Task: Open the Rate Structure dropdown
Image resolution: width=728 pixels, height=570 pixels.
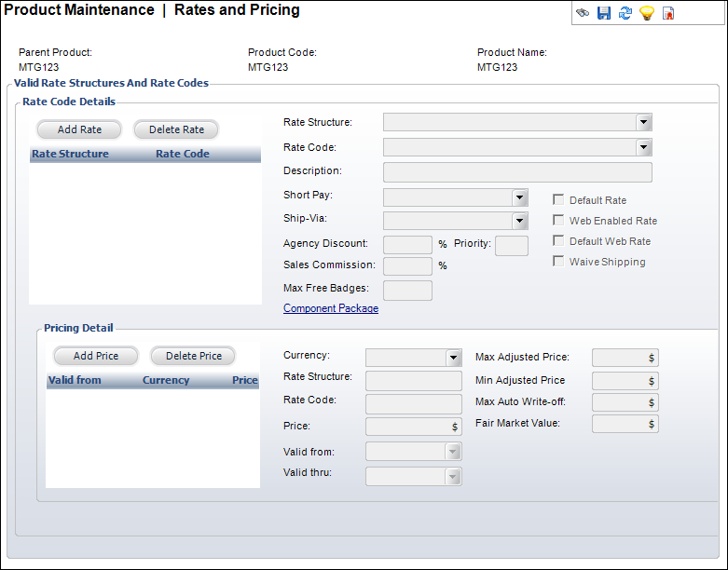Action: 643,122
